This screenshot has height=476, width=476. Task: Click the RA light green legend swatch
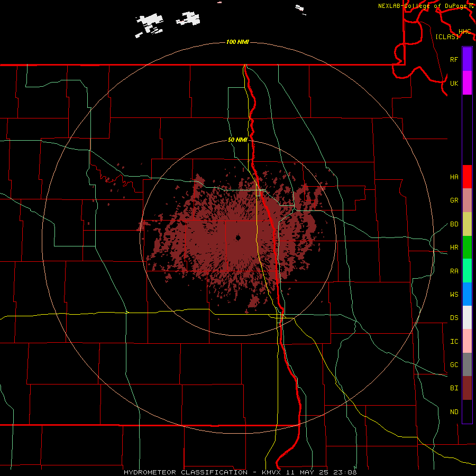tap(467, 271)
